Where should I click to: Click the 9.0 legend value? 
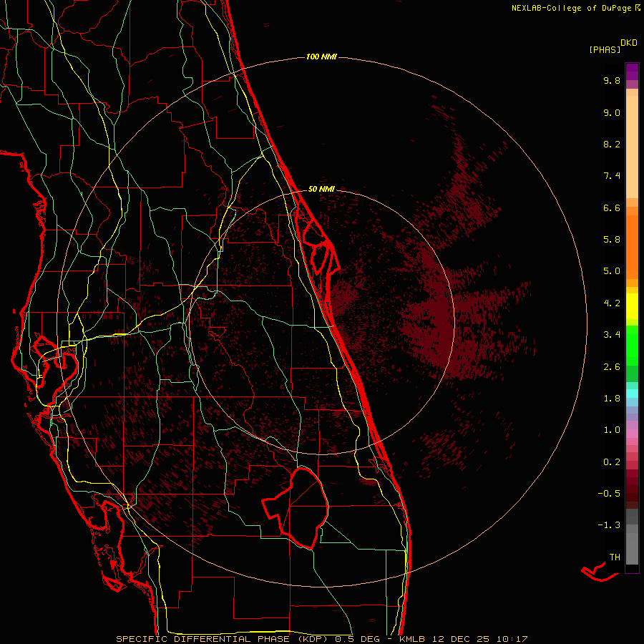pos(612,112)
